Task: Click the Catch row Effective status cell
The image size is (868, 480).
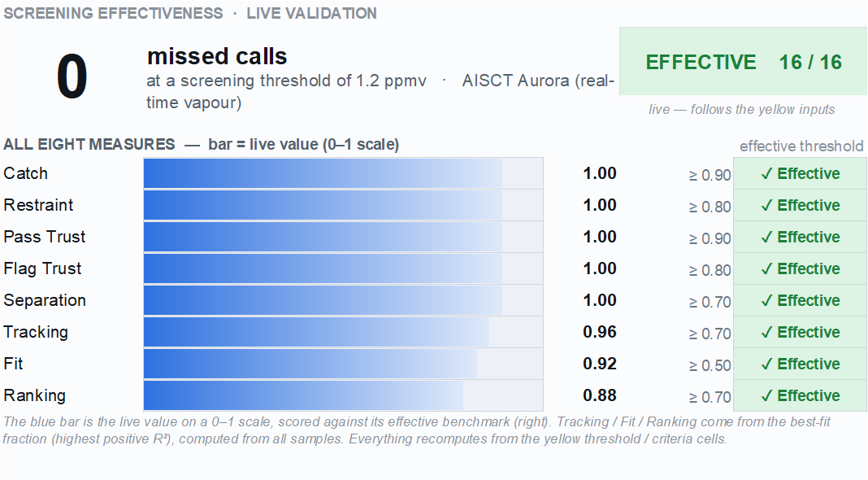Action: [800, 173]
